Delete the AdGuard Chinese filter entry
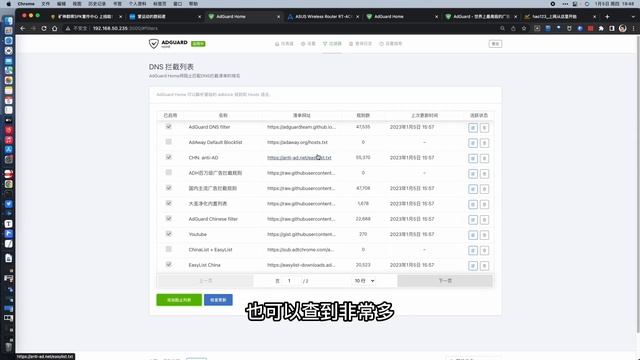The height and width of the screenshot is (360, 640). coord(484,220)
